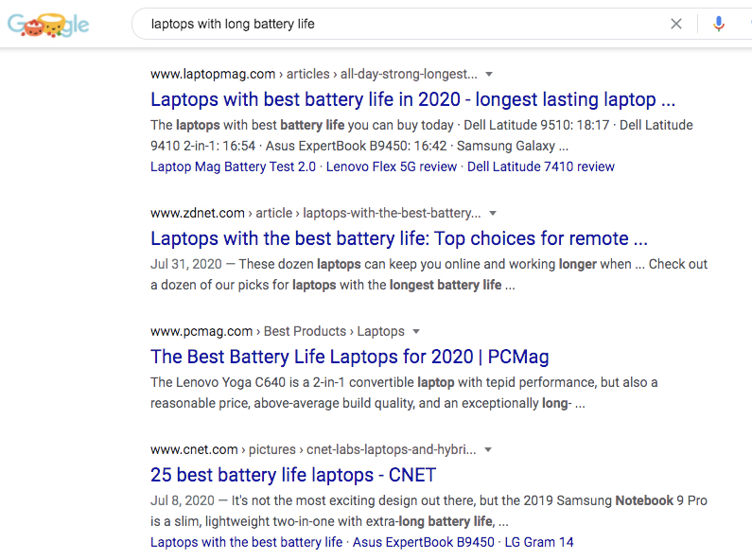
Task: Open '25 best battery life laptops - CNET' result
Action: tap(293, 475)
